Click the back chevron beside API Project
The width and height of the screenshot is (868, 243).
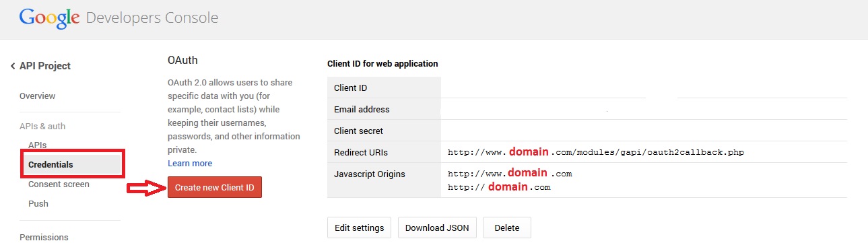pyautogui.click(x=13, y=66)
